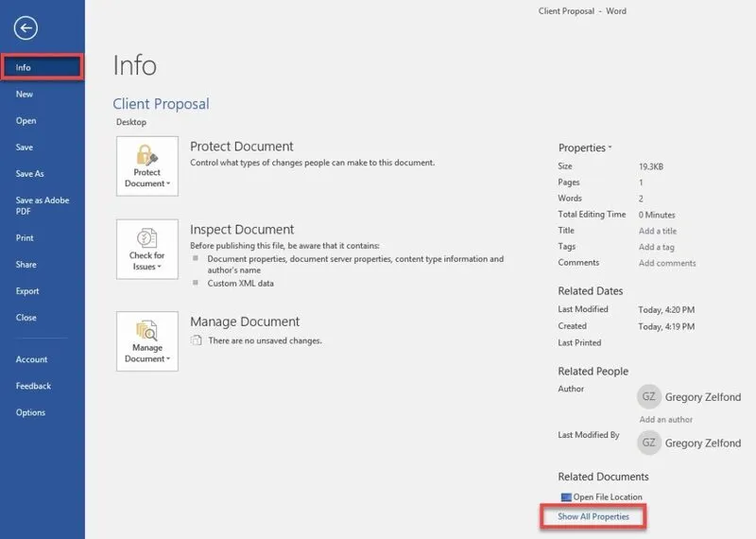756x539 pixels.
Task: Click the back arrow circle icon
Action: tap(26, 29)
